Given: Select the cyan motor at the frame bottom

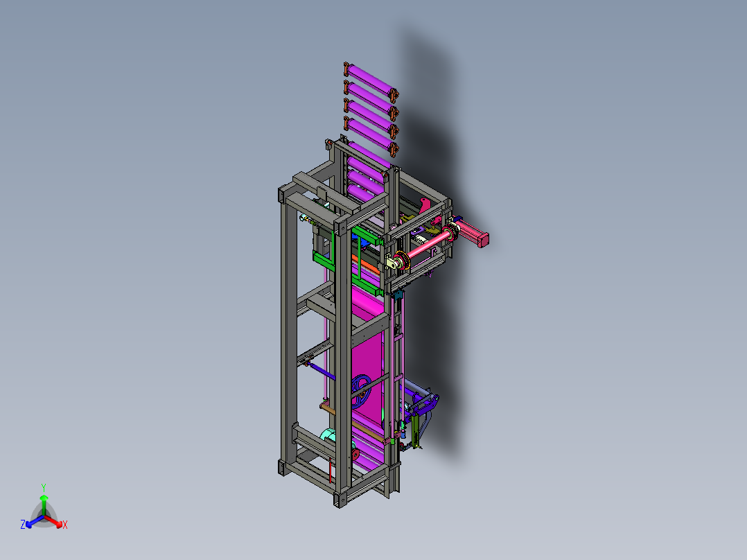Looking at the screenshot, I should 328,437.
